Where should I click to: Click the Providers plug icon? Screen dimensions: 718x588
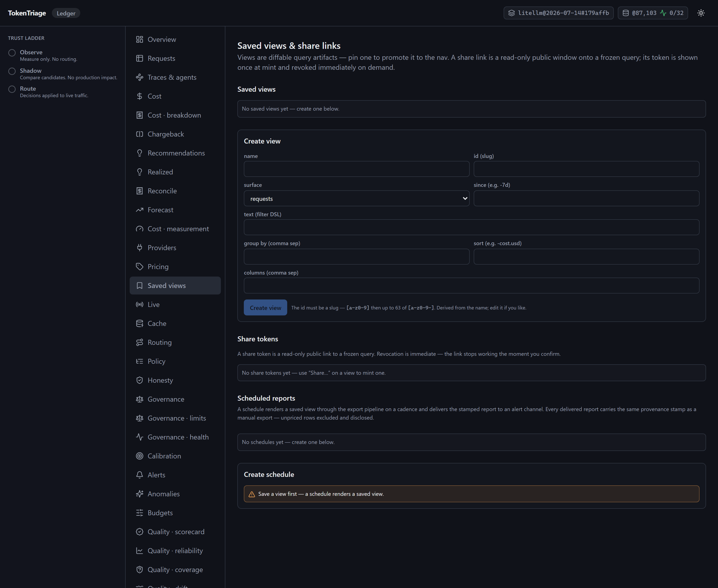[139, 248]
